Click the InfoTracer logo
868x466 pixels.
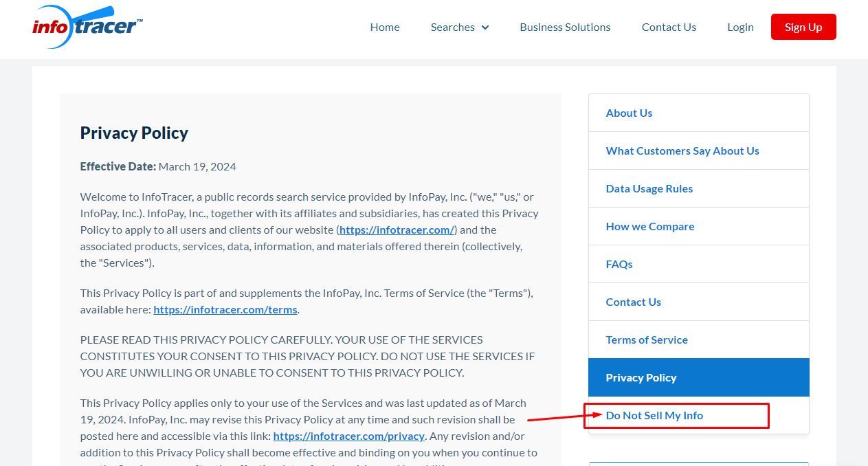pos(88,27)
